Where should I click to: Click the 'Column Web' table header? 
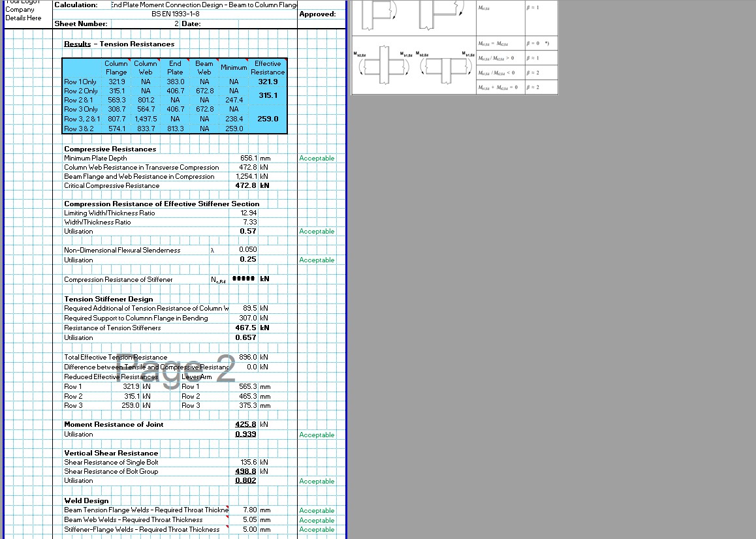(146, 68)
